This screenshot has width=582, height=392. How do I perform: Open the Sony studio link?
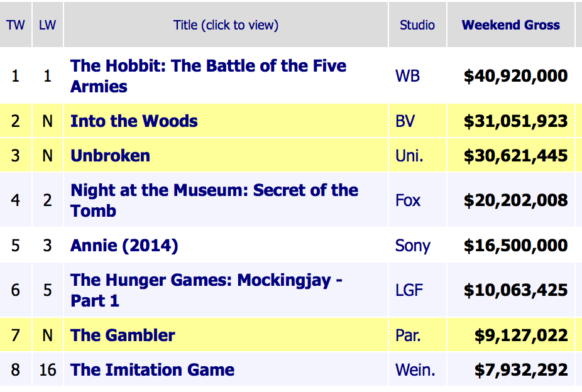[x=413, y=246]
